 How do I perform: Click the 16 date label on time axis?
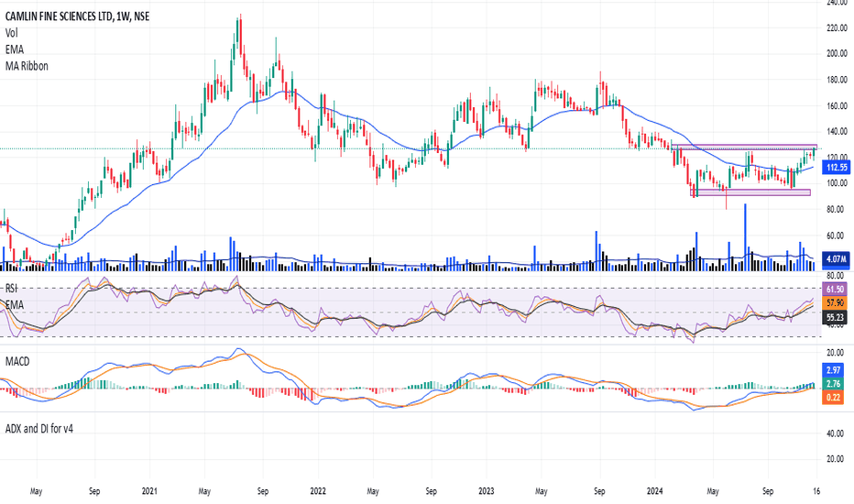816,491
